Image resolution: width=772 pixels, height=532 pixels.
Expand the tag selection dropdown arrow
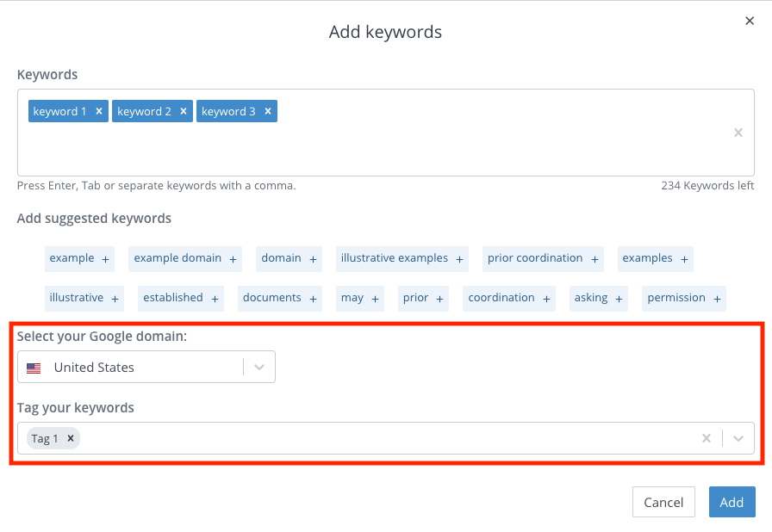point(738,438)
